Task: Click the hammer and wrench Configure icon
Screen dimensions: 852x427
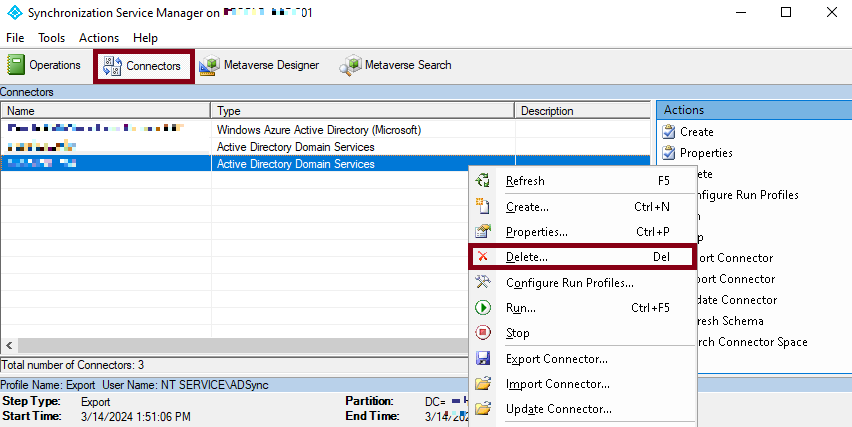Action: 483,281
